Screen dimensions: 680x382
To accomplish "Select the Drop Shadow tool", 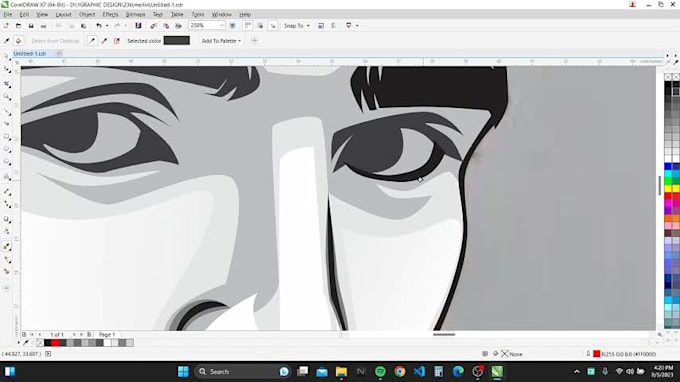I will pos(7,219).
